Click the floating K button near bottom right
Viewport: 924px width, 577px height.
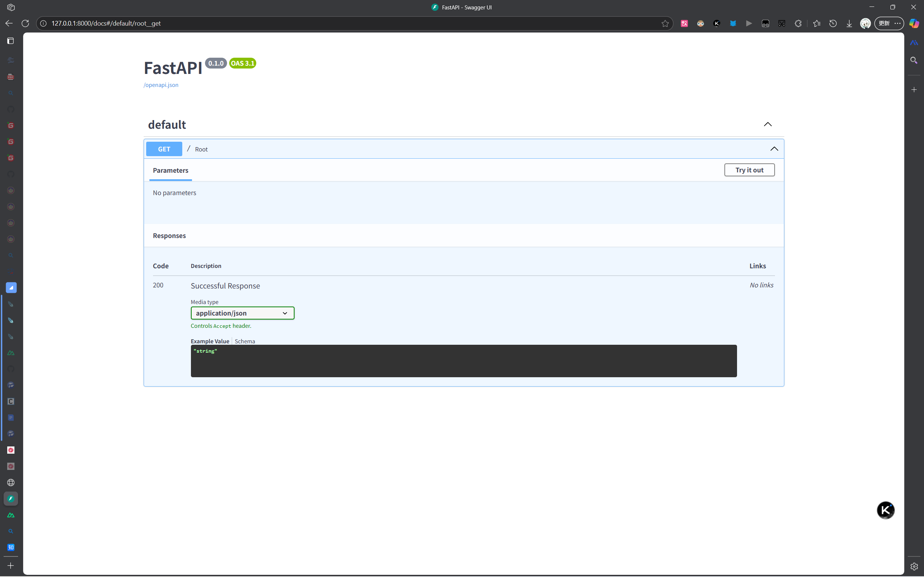pos(886,510)
